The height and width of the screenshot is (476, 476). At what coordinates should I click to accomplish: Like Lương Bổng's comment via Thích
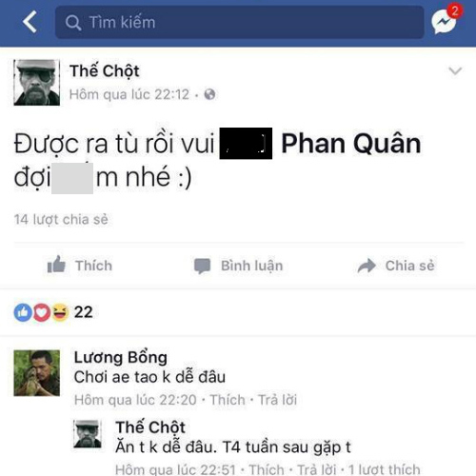[x=228, y=400]
